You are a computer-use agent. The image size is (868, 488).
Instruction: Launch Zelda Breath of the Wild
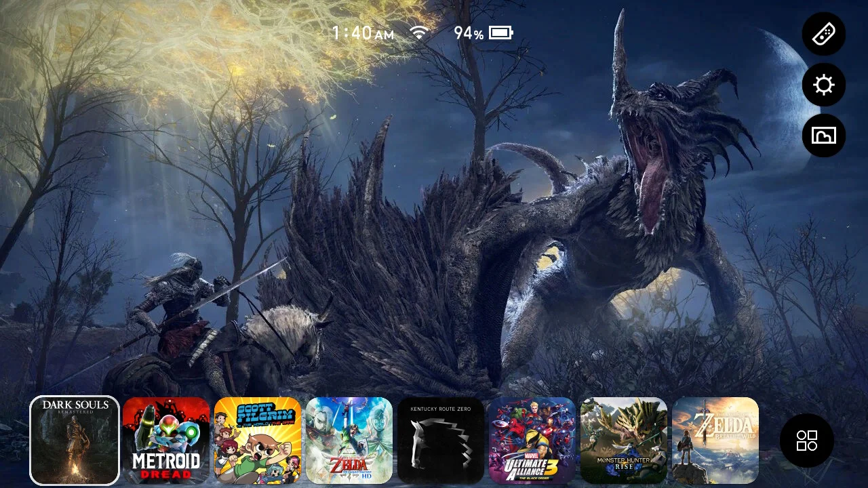pyautogui.click(x=715, y=441)
